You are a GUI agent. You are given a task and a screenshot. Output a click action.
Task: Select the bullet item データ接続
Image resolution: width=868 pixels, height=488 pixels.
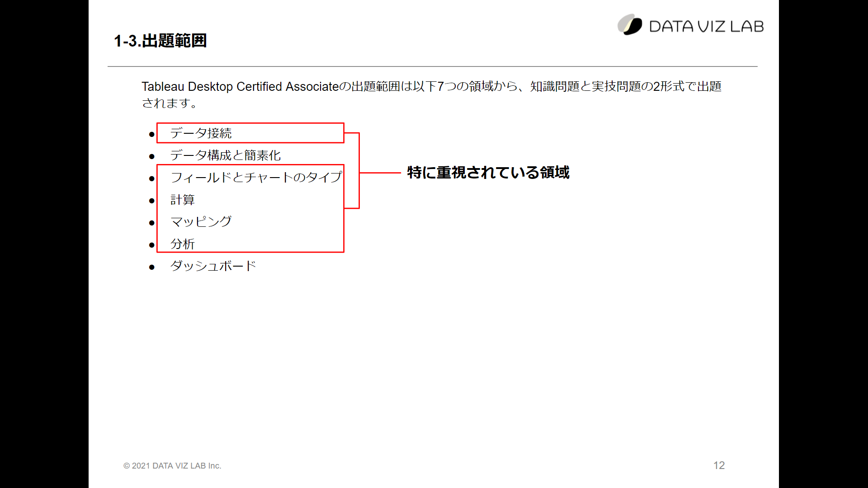pyautogui.click(x=201, y=133)
